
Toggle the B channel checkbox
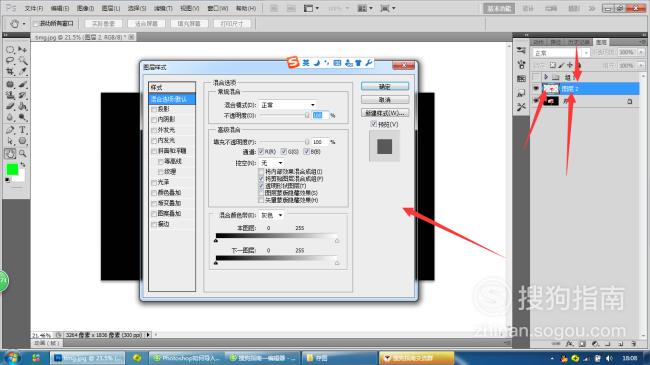pos(306,152)
